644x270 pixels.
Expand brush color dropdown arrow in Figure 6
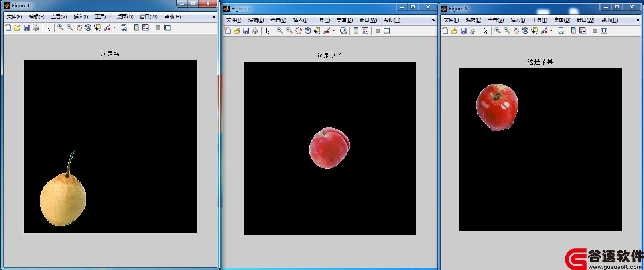tap(114, 28)
